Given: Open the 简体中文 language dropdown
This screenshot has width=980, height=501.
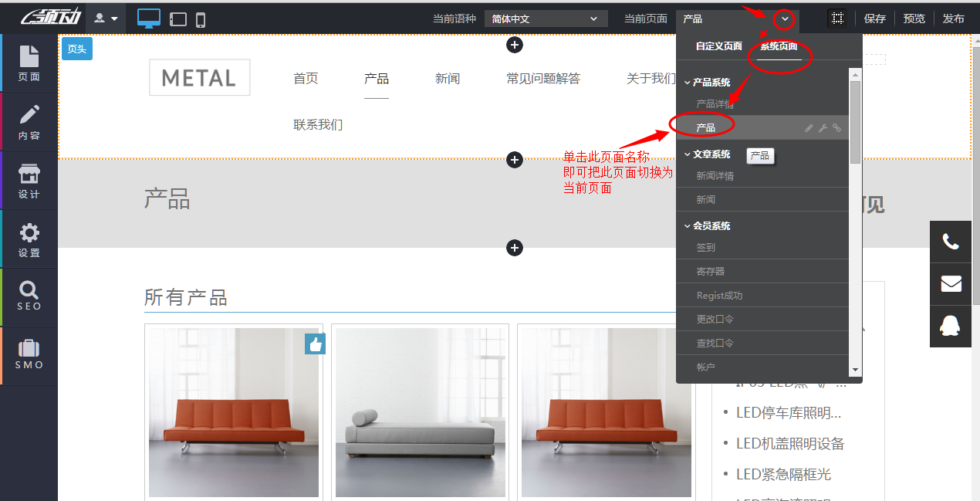Looking at the screenshot, I should (x=546, y=17).
